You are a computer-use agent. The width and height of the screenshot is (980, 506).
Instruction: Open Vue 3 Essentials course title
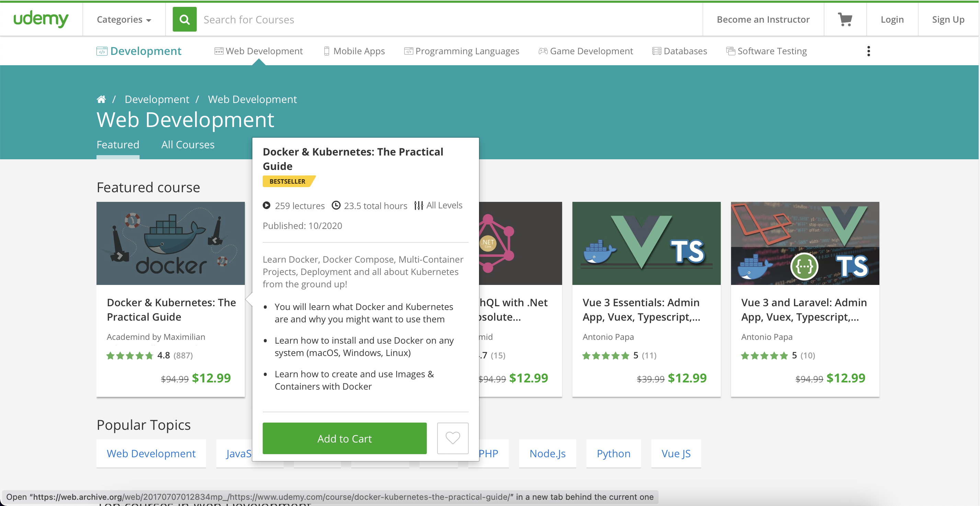point(641,310)
